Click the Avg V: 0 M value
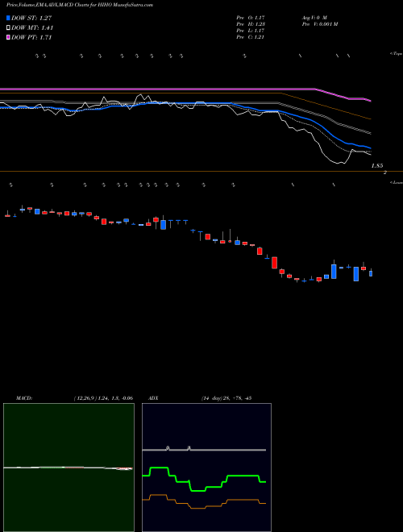Screen dimensions: 403x532 pos(314,18)
